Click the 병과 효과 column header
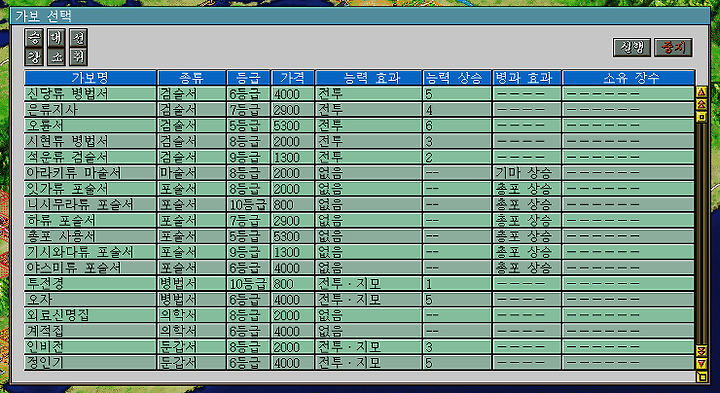720x393 pixels. pyautogui.click(x=527, y=78)
